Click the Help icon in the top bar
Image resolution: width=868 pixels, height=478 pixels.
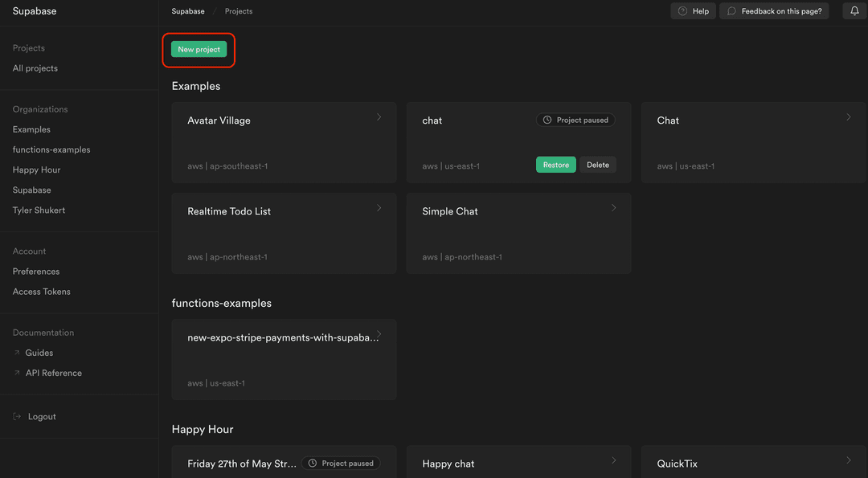(x=682, y=10)
